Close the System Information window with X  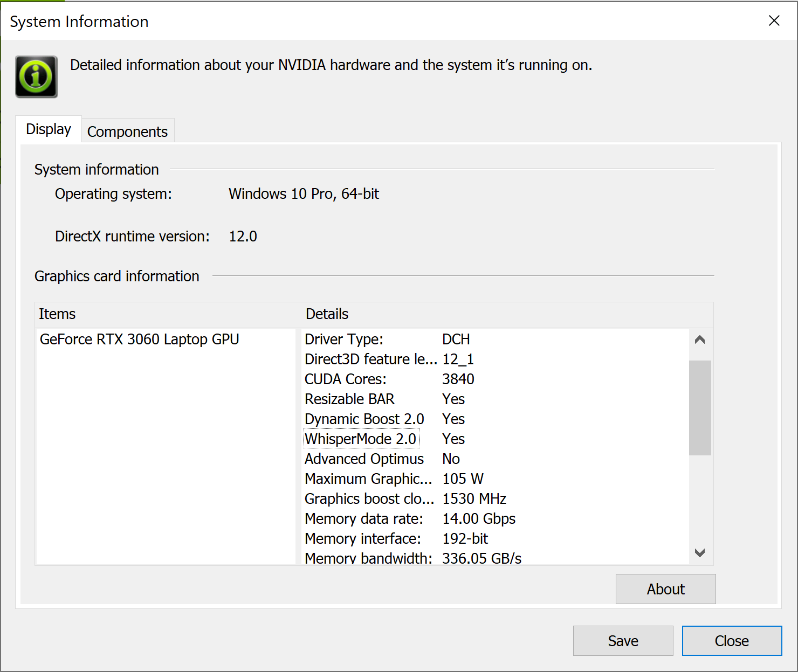coord(774,20)
